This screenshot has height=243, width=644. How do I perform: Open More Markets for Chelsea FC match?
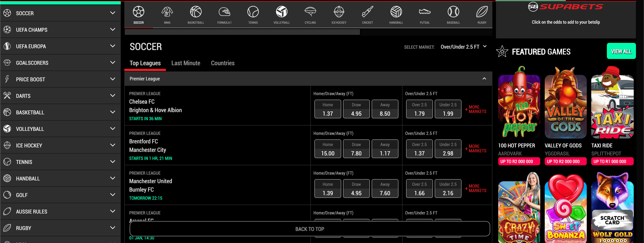tap(476, 109)
